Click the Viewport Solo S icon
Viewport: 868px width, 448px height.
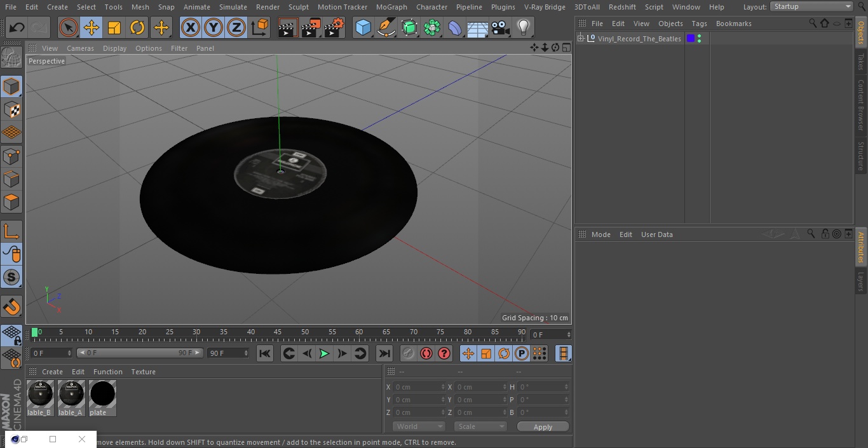[11, 277]
